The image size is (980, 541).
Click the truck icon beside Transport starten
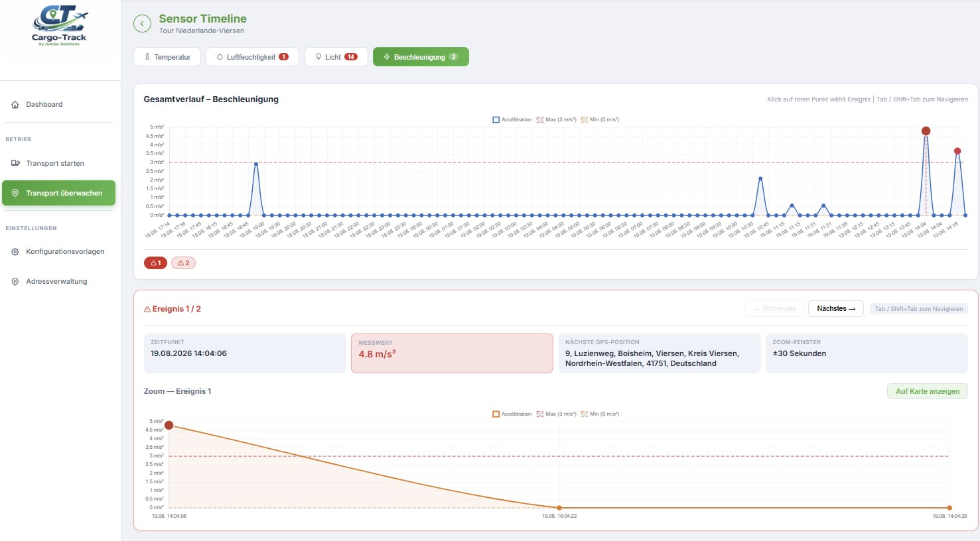tap(15, 163)
